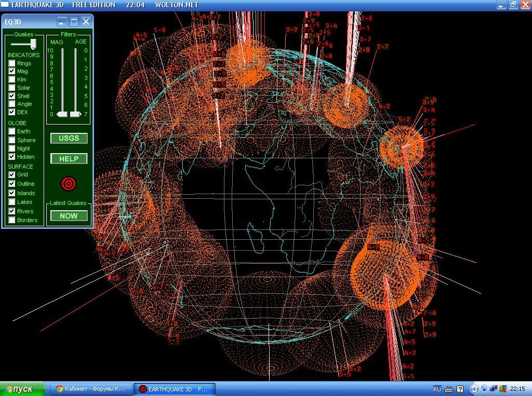Hide Rivers via its checkbox
The height and width of the screenshot is (396, 532).
[12, 211]
